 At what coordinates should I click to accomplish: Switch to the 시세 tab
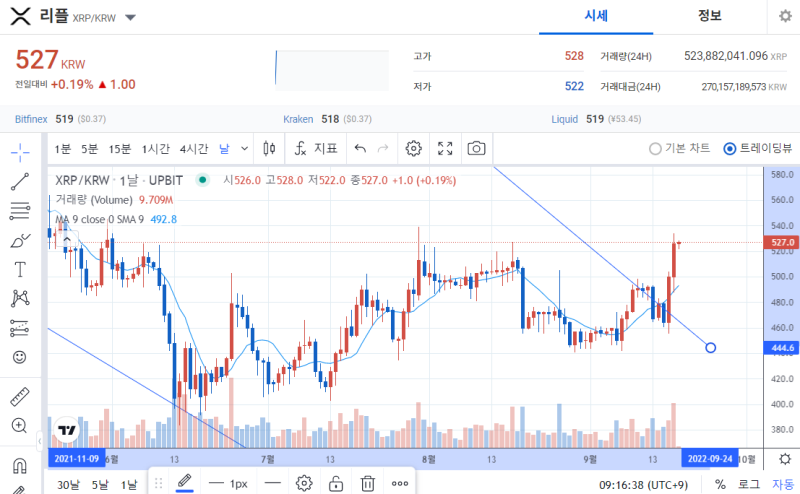pyautogui.click(x=596, y=16)
